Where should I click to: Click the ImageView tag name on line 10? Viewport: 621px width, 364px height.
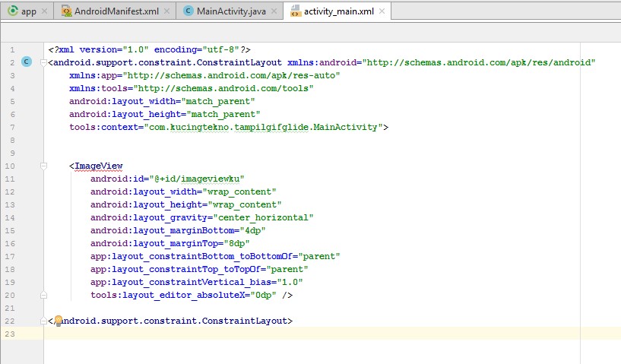(x=99, y=166)
